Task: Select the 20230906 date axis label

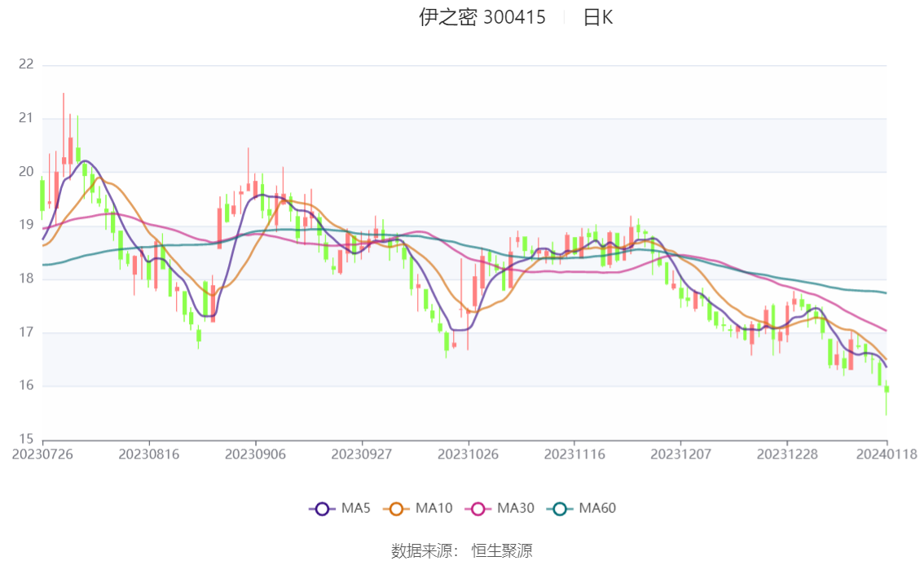Action: (x=255, y=454)
